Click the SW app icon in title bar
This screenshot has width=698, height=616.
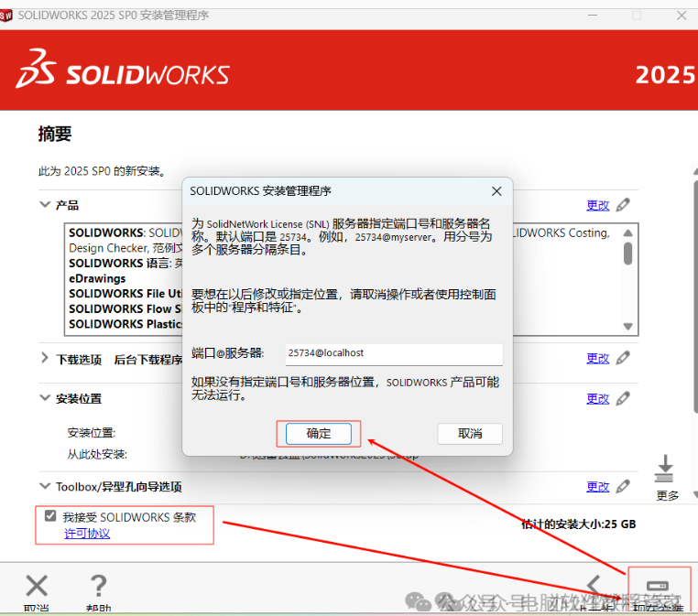[x=5, y=16]
